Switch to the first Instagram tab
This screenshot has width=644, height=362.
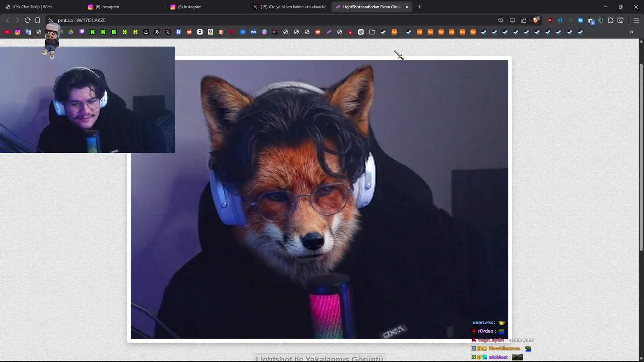(x=123, y=7)
